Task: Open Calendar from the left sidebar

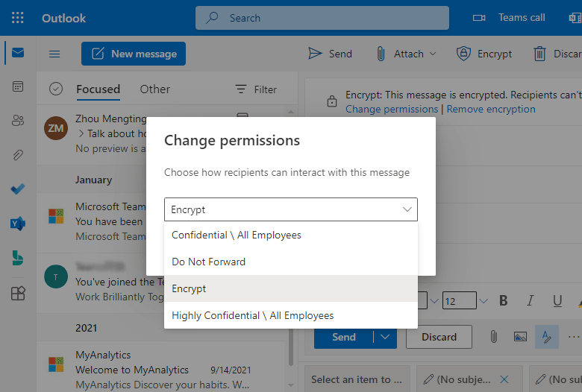Action: pyautogui.click(x=18, y=86)
